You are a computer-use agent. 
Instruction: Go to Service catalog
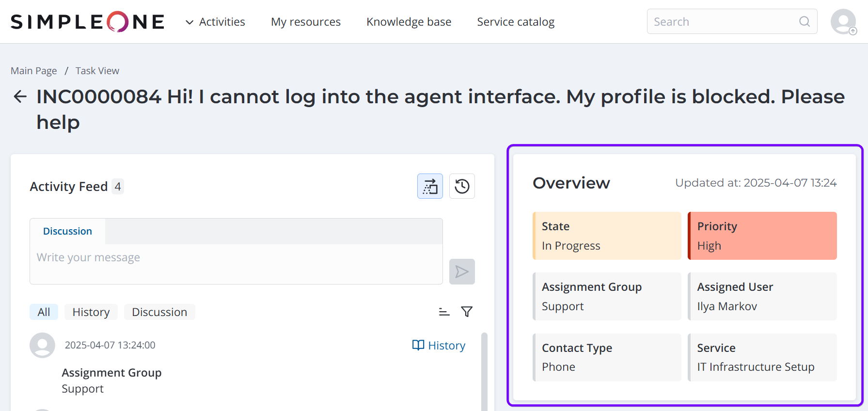(515, 22)
